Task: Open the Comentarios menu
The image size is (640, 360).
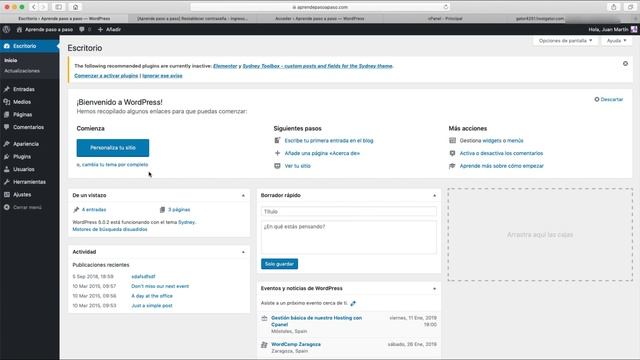Action: coord(29,127)
